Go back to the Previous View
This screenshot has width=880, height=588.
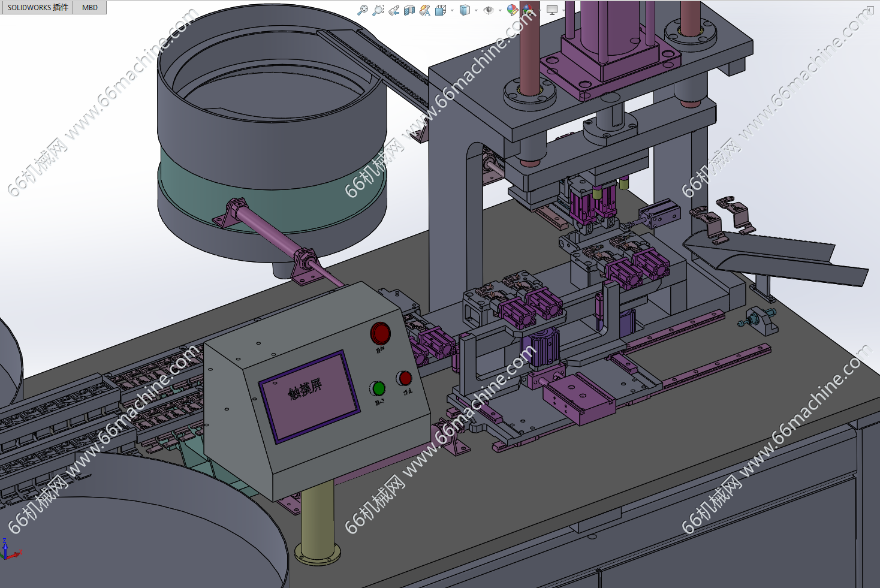(x=394, y=10)
